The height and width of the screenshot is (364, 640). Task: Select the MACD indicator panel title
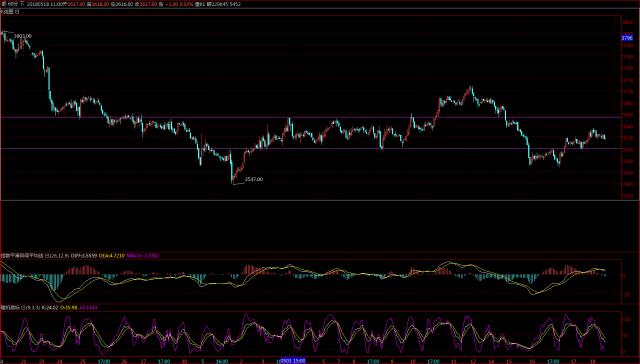click(x=22, y=256)
